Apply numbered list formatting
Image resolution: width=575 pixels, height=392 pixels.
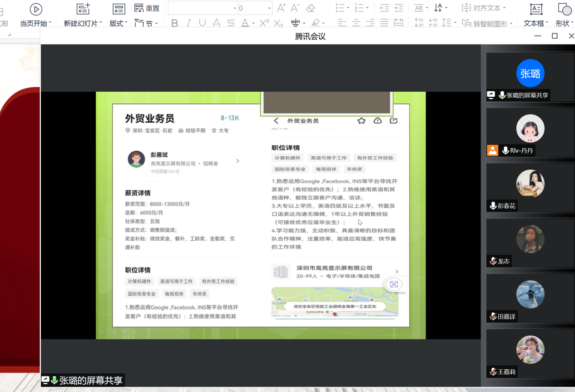coord(359,8)
